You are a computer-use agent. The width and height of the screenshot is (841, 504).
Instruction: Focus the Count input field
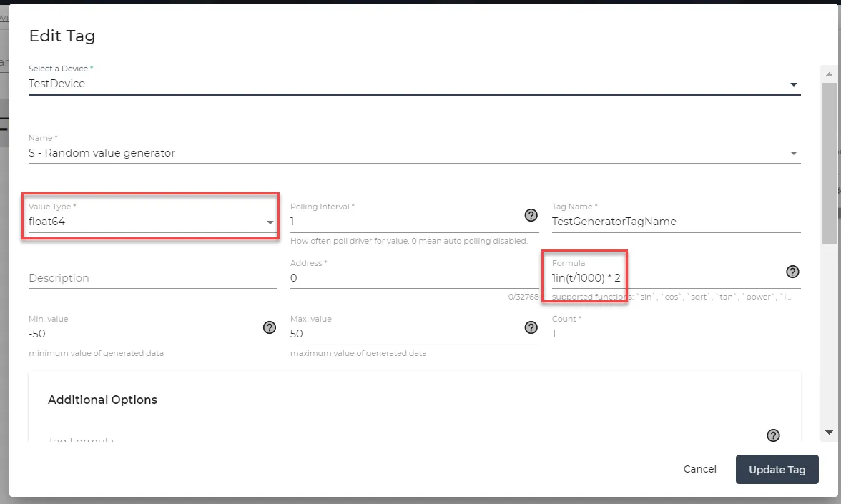pyautogui.click(x=677, y=333)
